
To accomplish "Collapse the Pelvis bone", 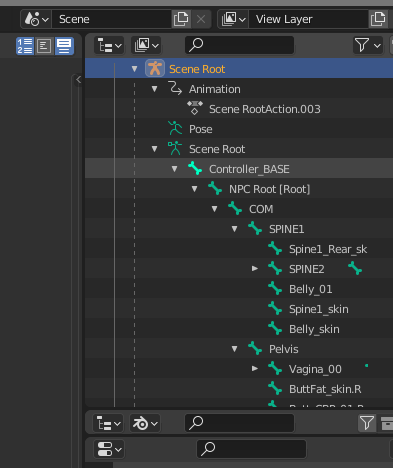I will [x=234, y=349].
